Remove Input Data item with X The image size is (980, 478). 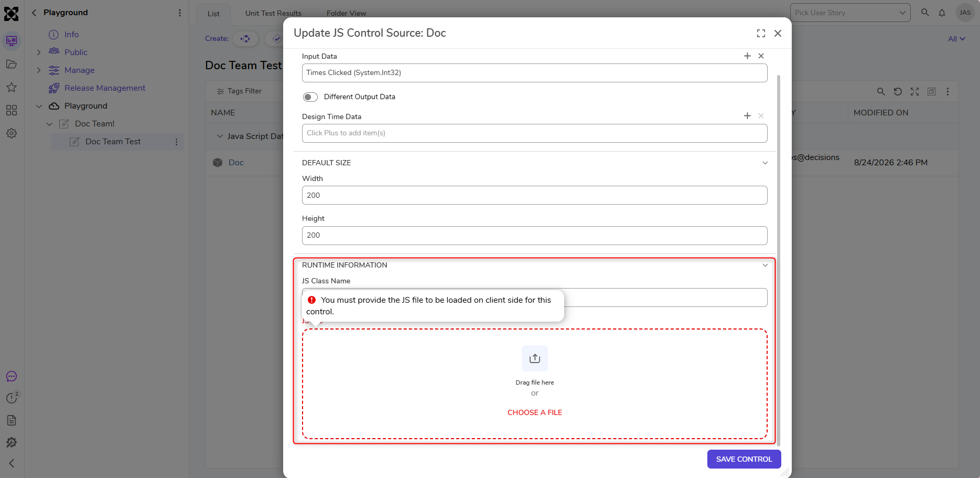pos(761,56)
